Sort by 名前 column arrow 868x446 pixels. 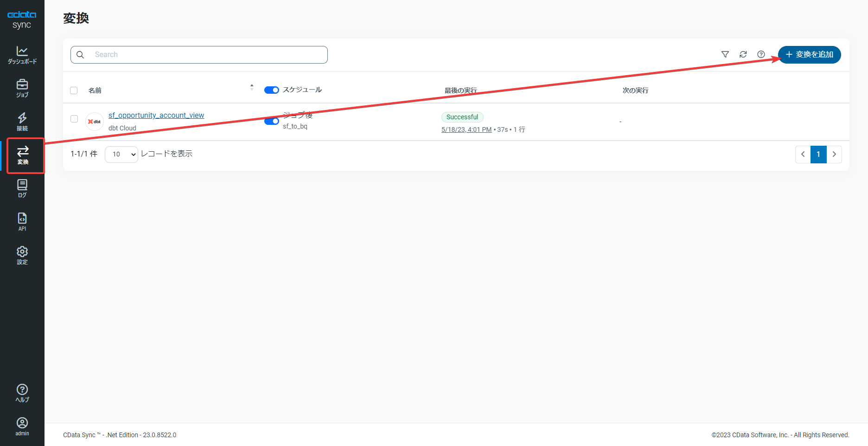(x=252, y=87)
